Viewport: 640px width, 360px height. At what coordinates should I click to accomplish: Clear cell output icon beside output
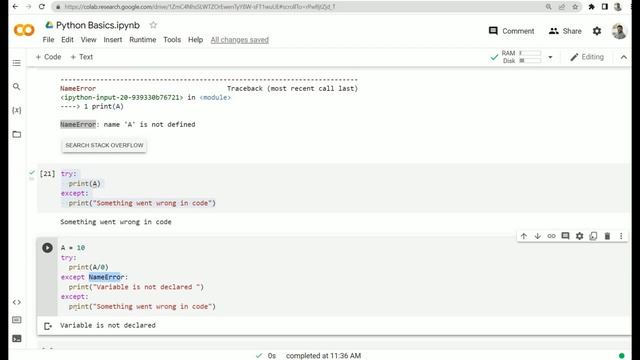tap(48, 326)
